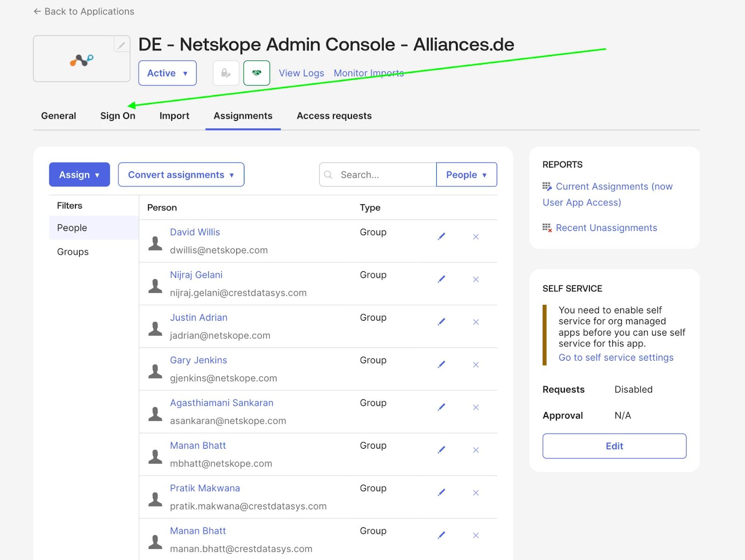The image size is (745, 560).
Task: Click Requests Disabled status value
Action: point(633,389)
